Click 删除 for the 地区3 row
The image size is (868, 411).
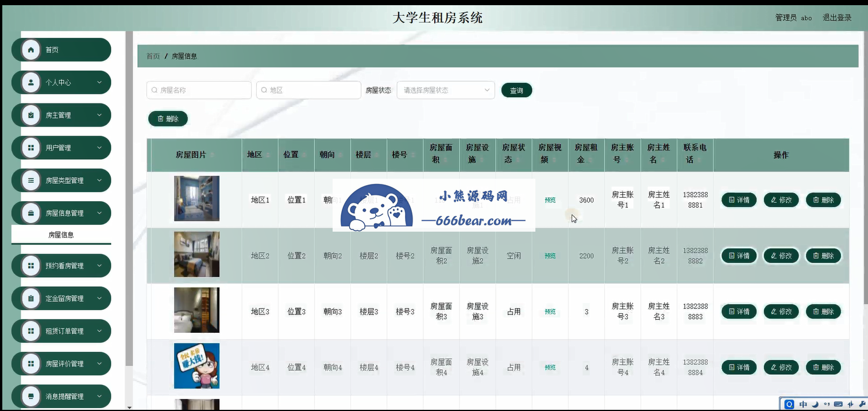[824, 312]
